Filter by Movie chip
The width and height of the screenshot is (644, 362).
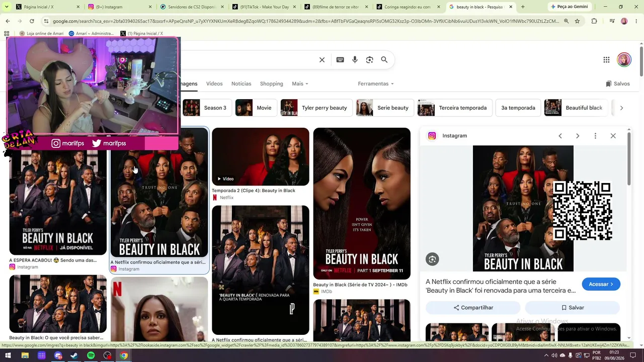[x=256, y=108]
